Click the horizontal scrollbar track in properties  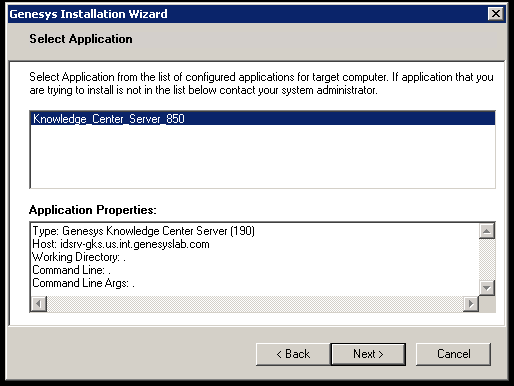[x=255, y=304]
